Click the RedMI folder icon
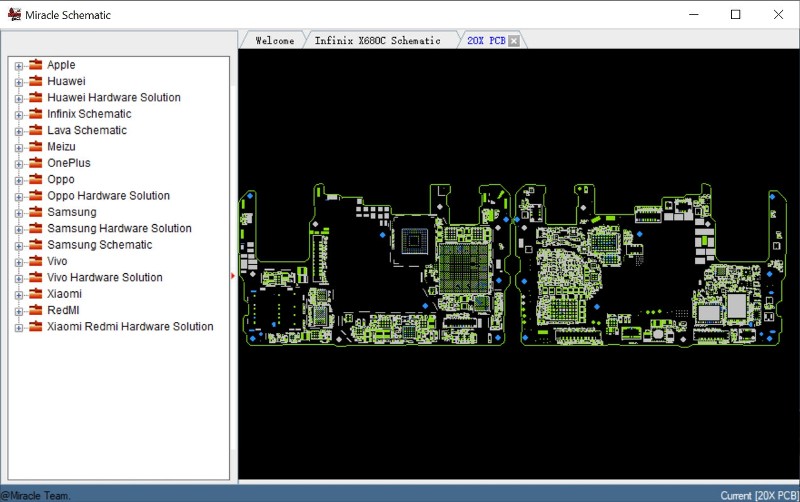Image resolution: width=800 pixels, height=502 pixels. point(35,309)
